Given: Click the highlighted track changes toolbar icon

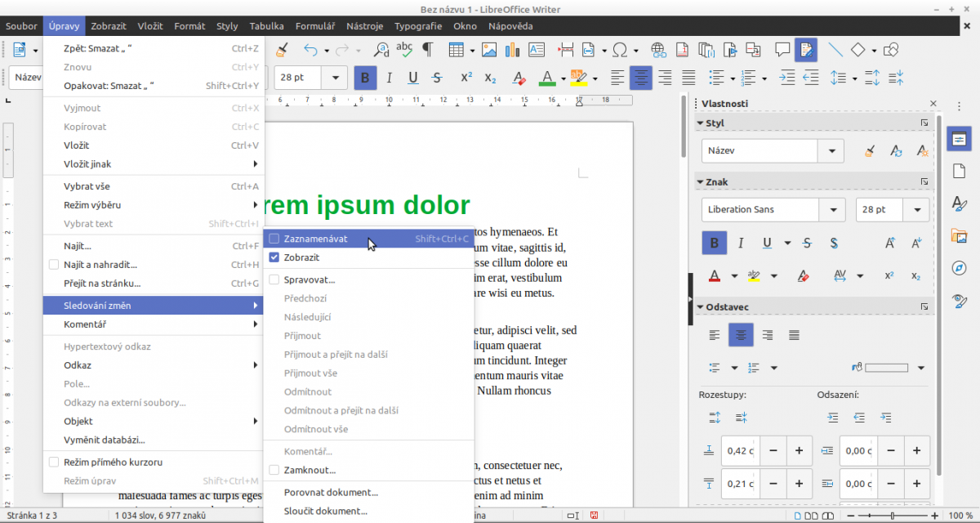Looking at the screenshot, I should click(806, 50).
